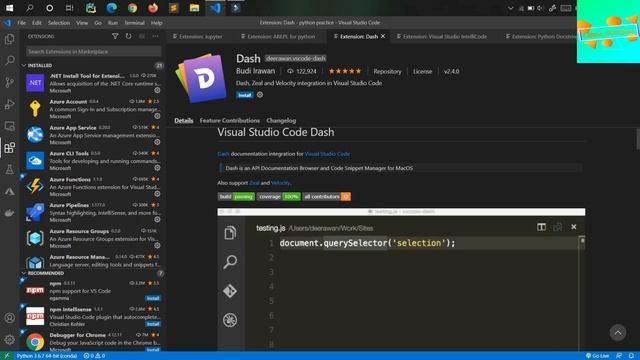The height and width of the screenshot is (360, 640).
Task: Install the Dash extension
Action: [x=244, y=95]
